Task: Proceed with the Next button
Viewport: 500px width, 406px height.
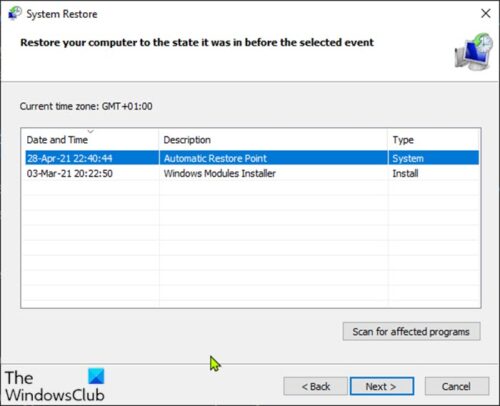Action: click(x=382, y=386)
